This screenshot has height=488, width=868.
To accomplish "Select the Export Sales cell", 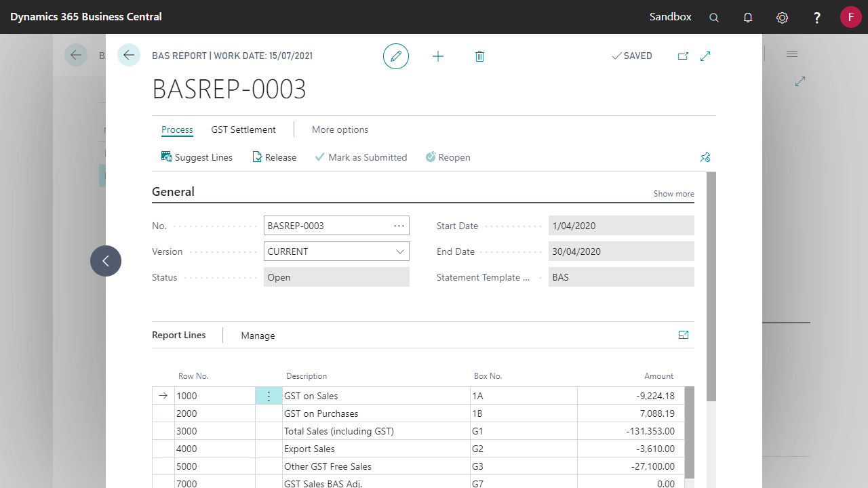I will click(x=376, y=449).
